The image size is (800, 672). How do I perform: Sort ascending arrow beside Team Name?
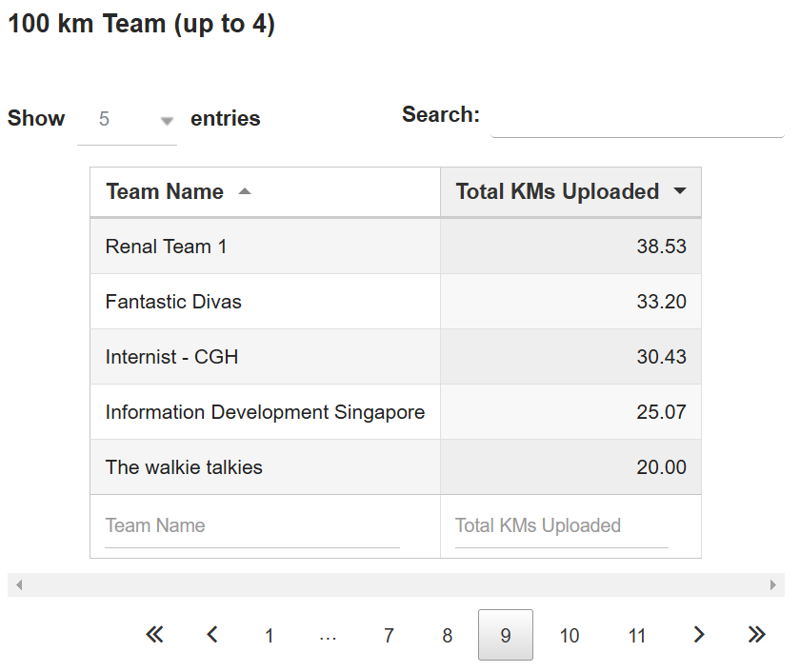click(x=245, y=191)
